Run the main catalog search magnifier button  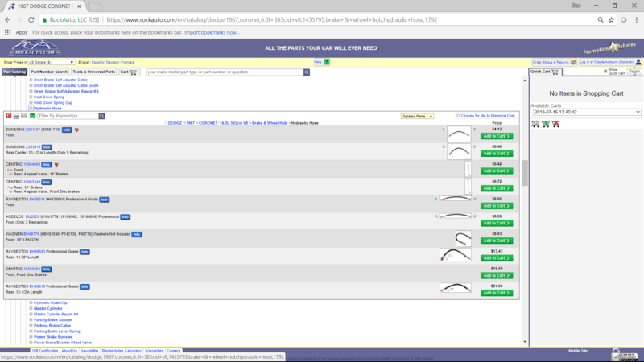coord(307,72)
